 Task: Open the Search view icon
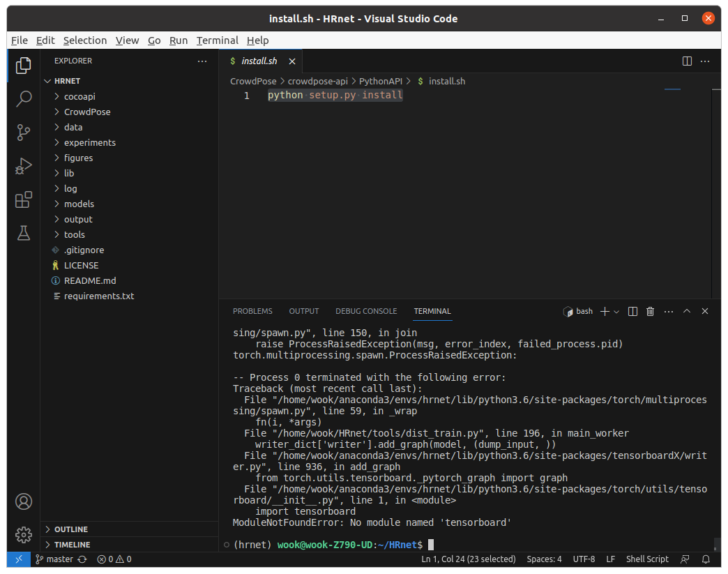23,98
